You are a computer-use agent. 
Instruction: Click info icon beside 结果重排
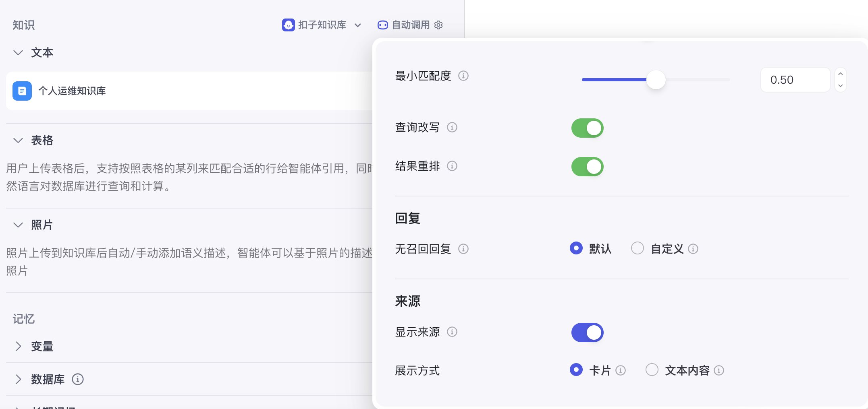(452, 166)
